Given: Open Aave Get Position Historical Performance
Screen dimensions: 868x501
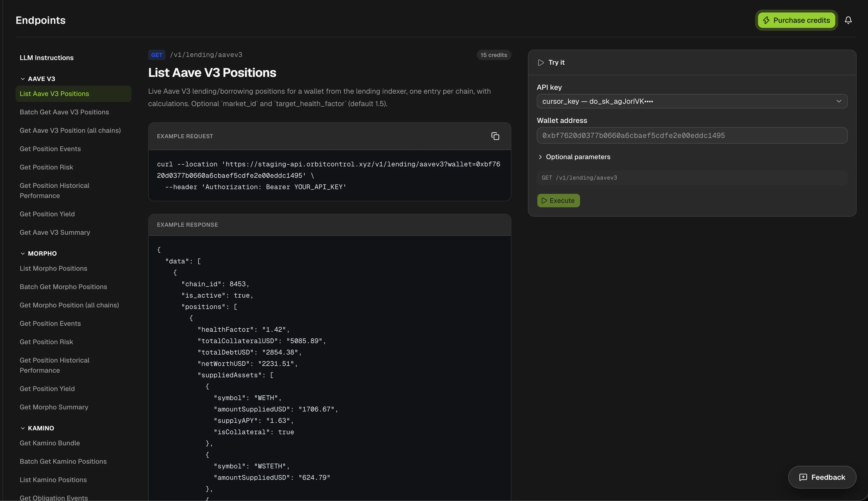Looking at the screenshot, I should 54,191.
